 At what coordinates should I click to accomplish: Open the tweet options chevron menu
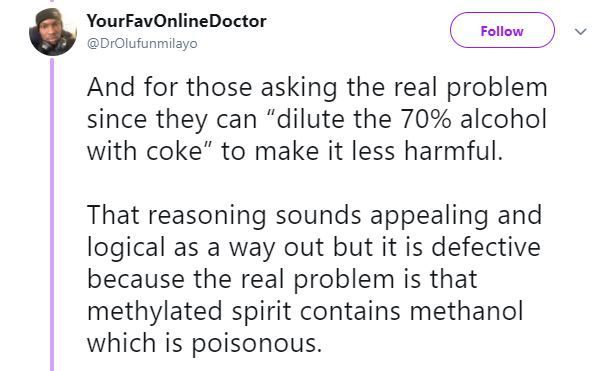click(580, 31)
